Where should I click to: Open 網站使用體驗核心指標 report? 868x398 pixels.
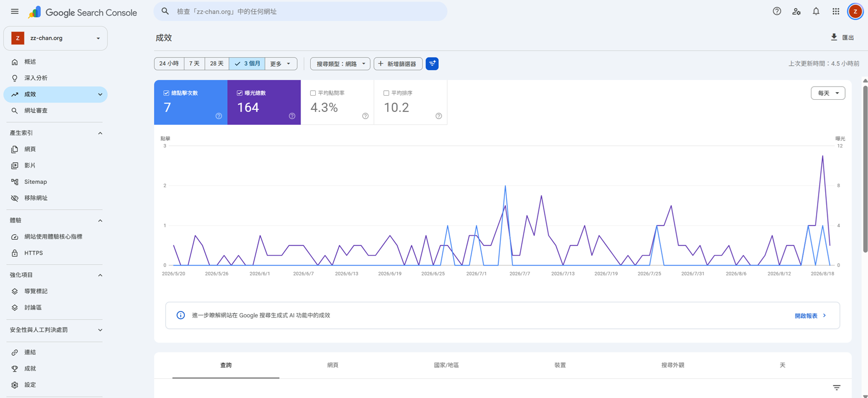click(x=56, y=237)
